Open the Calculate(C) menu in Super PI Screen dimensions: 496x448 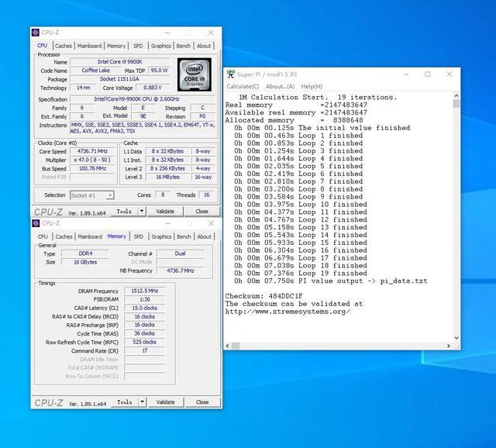point(243,86)
